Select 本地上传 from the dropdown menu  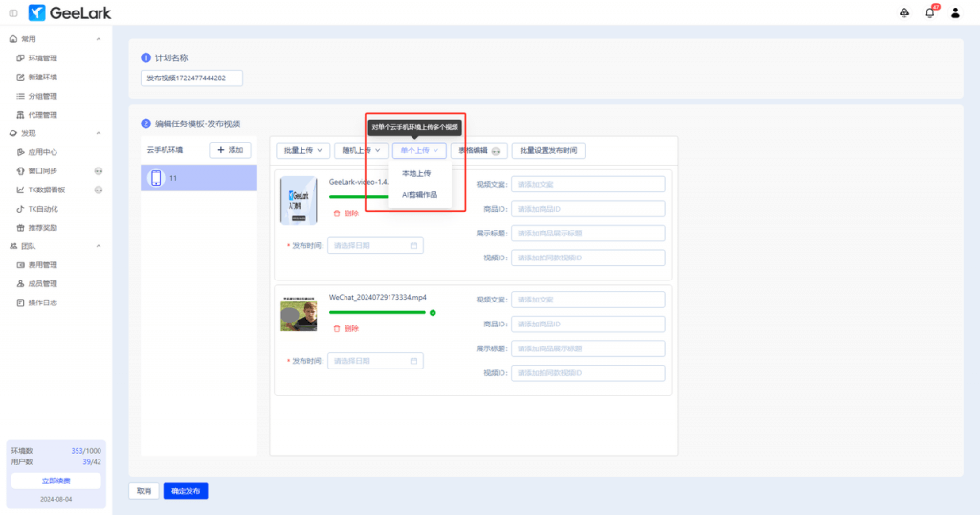pyautogui.click(x=416, y=173)
